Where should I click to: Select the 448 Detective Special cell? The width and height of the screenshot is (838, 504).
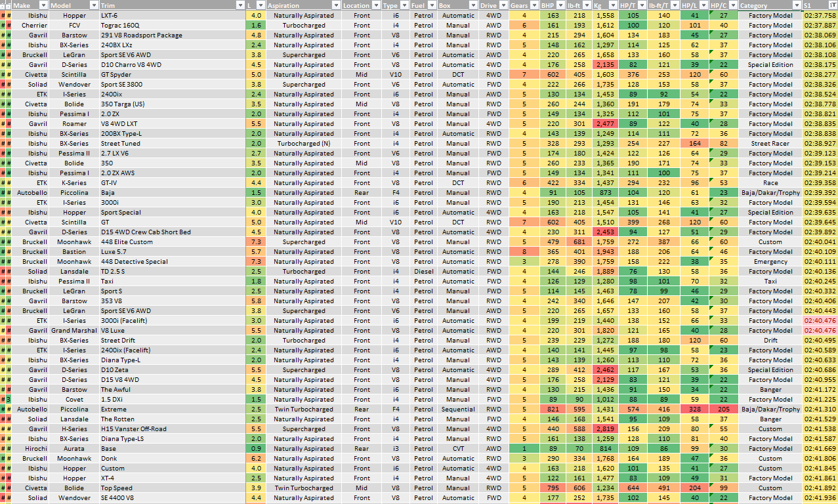[173, 261]
